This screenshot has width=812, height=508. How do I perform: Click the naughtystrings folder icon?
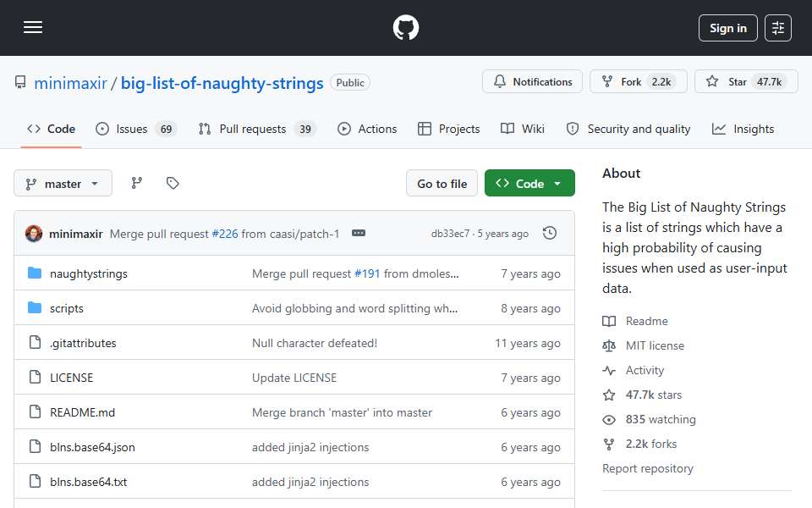(35, 273)
